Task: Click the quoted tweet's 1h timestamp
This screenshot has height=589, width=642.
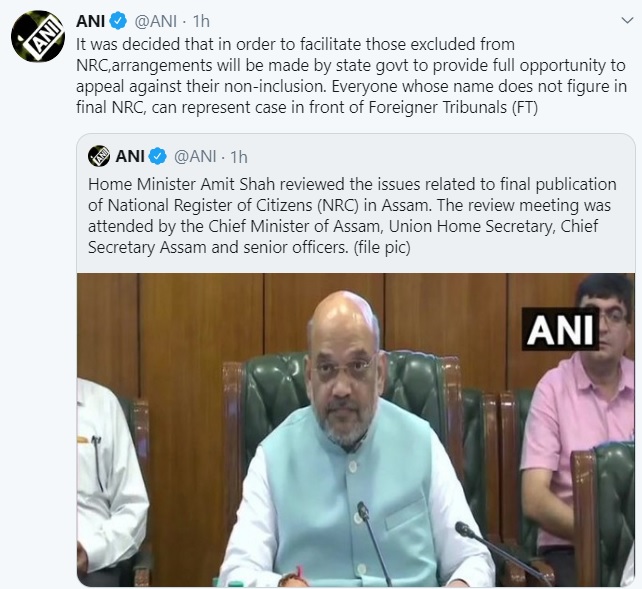Action: coord(239,157)
